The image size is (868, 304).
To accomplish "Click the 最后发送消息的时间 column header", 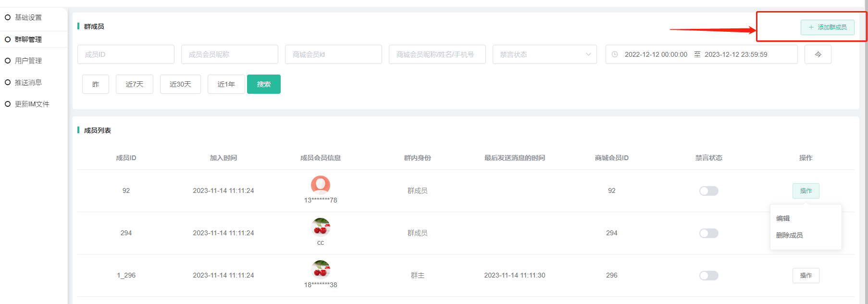I will pos(515,158).
